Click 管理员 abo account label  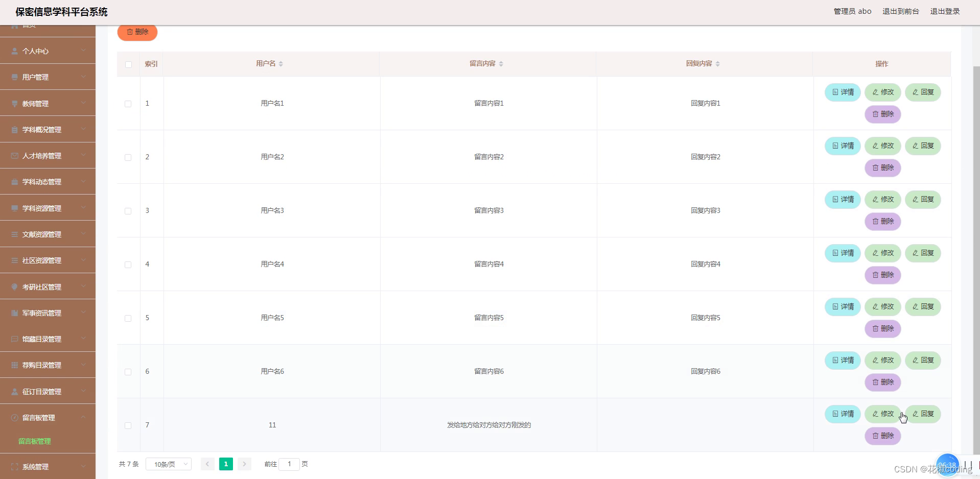pyautogui.click(x=852, y=11)
